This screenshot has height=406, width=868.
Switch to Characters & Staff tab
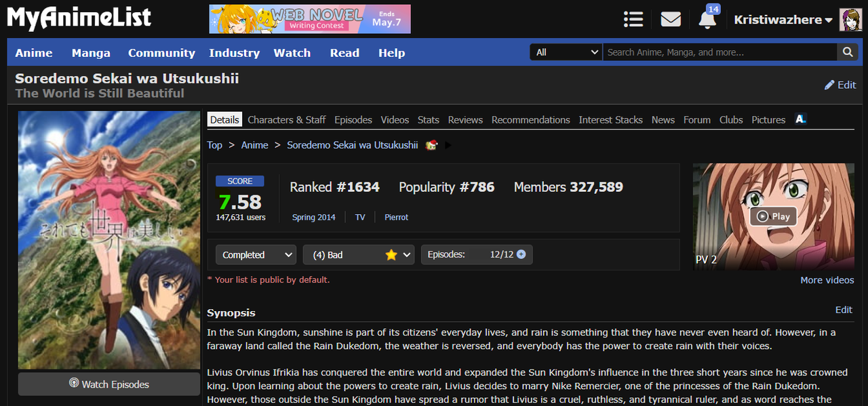pyautogui.click(x=287, y=119)
